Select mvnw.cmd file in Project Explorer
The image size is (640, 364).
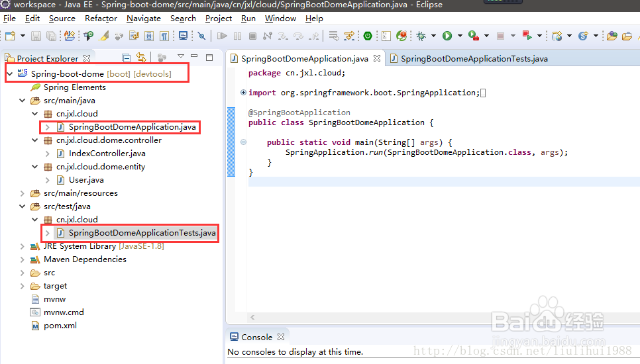pos(64,312)
